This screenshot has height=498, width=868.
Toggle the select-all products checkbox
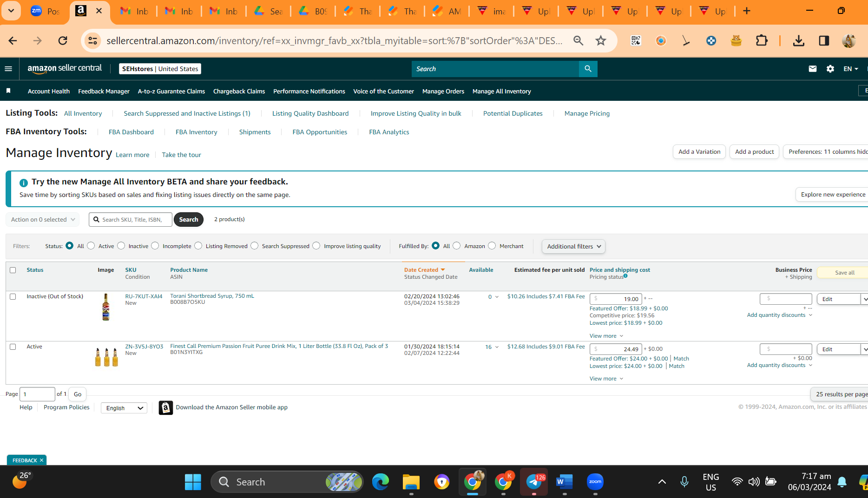[13, 270]
